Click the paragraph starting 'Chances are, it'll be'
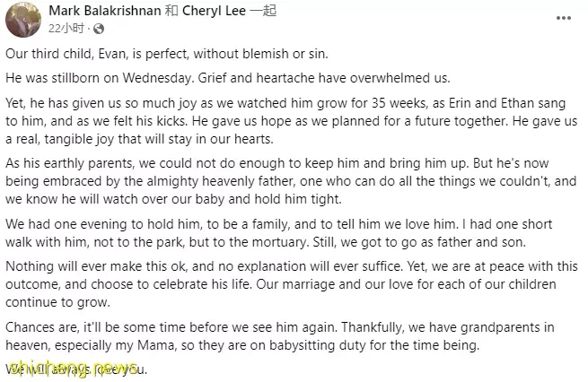This screenshot has height=382, width=588. pyautogui.click(x=280, y=336)
